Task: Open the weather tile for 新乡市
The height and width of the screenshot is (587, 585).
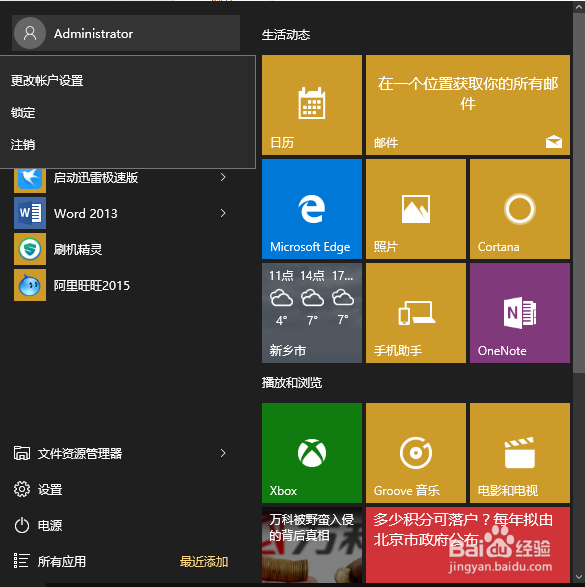Action: click(312, 313)
